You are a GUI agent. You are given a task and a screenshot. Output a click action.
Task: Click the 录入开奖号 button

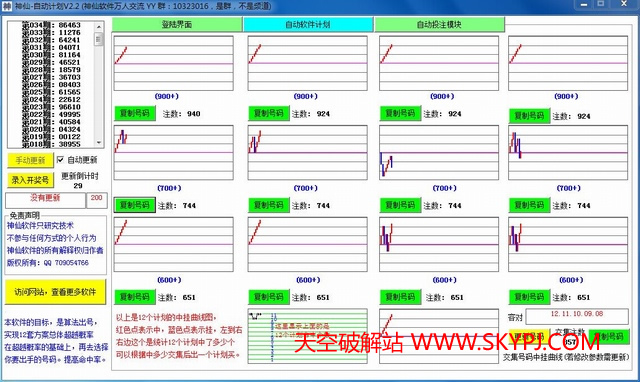30,180
